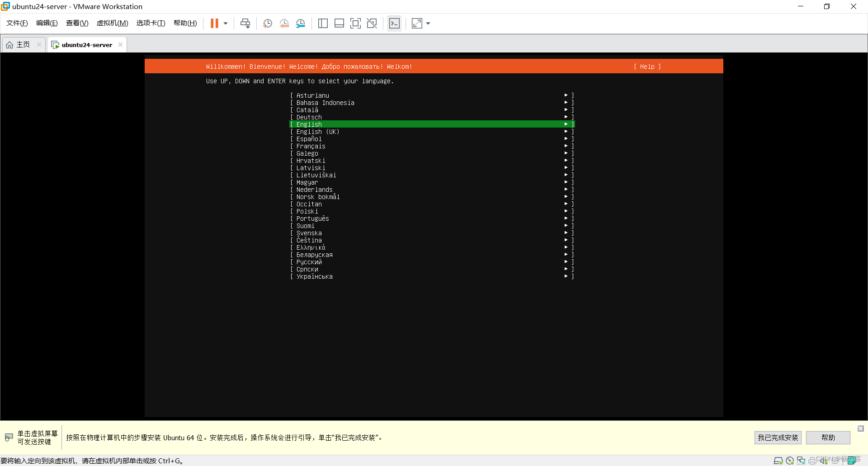Take a snapshot of the virtual machine
This screenshot has height=466, width=868.
(x=268, y=23)
